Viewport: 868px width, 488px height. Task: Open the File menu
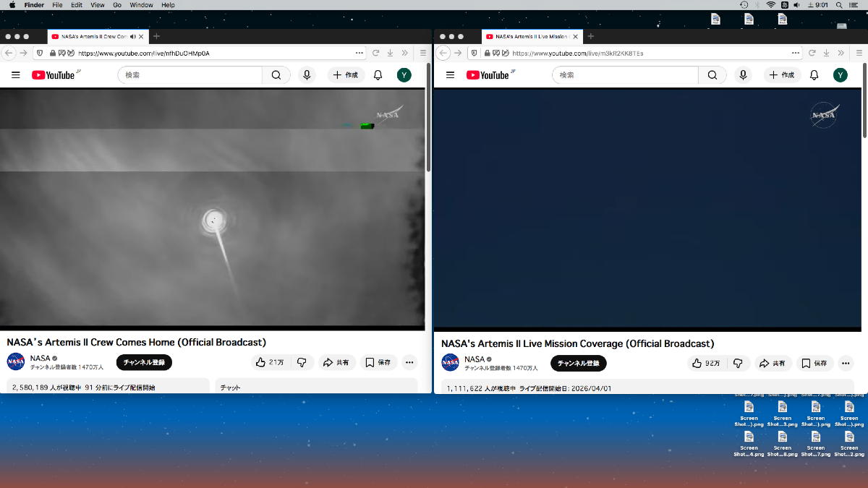57,4
